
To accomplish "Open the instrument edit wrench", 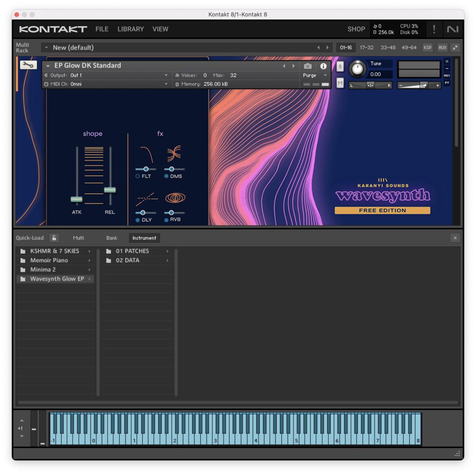I will point(28,65).
